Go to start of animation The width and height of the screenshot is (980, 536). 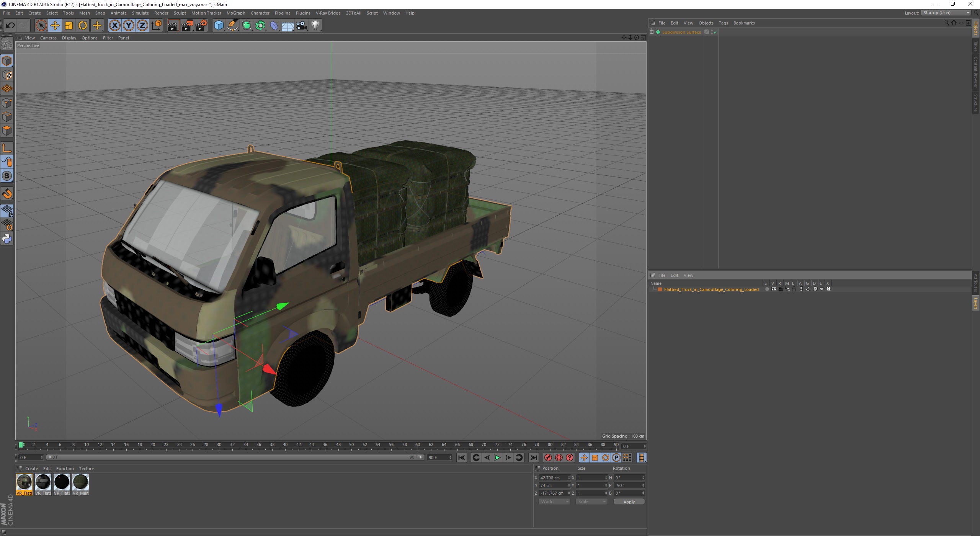(x=462, y=458)
